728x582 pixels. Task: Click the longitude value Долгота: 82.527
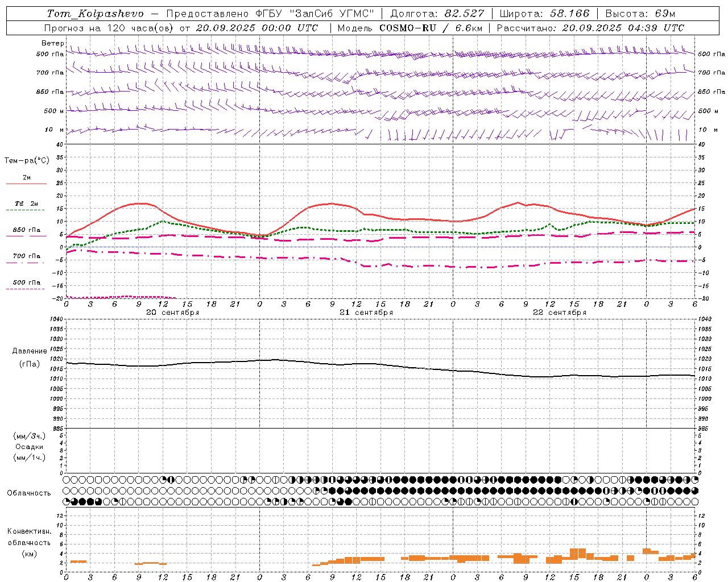(437, 14)
